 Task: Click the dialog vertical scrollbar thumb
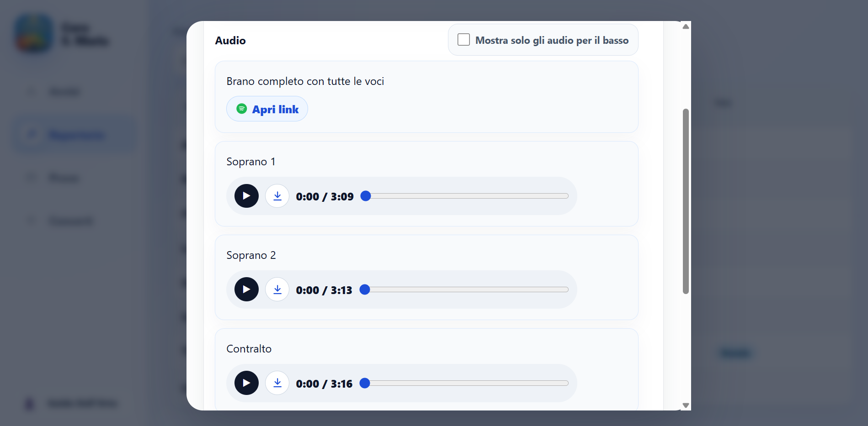pos(686,201)
